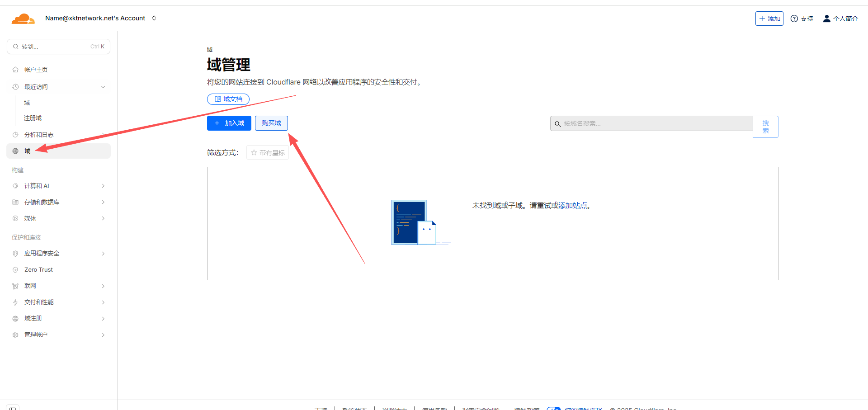
Task: Click the lightning icon for 交付和性能
Action: point(15,302)
